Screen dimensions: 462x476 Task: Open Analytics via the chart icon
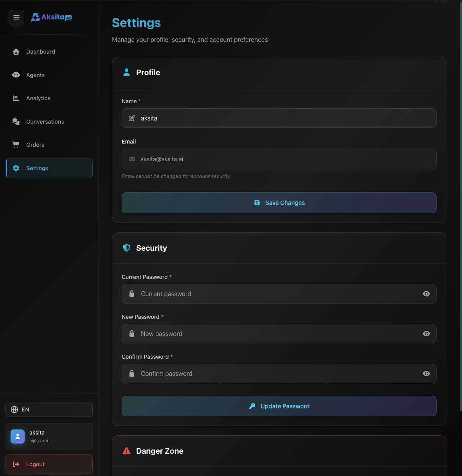click(16, 98)
